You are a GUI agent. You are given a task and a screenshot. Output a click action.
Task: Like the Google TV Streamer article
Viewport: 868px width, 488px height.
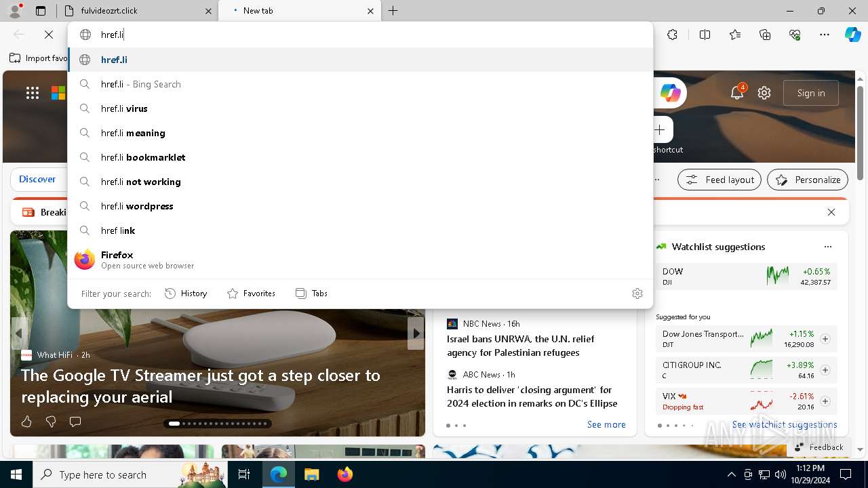(x=26, y=422)
